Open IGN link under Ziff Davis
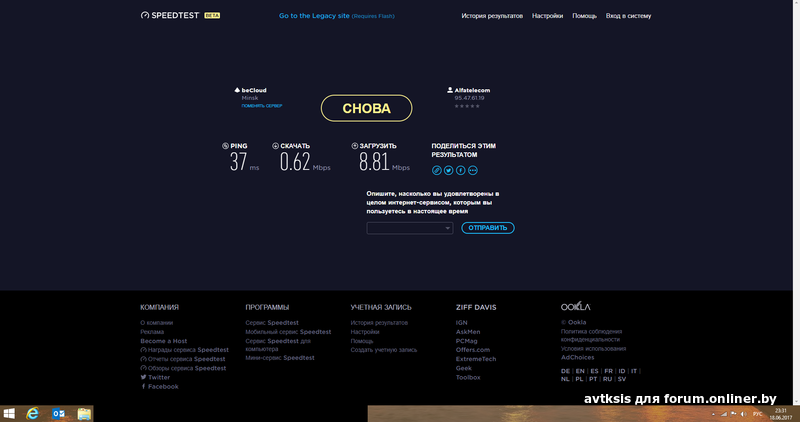Image resolution: width=800 pixels, height=422 pixels. click(x=462, y=322)
